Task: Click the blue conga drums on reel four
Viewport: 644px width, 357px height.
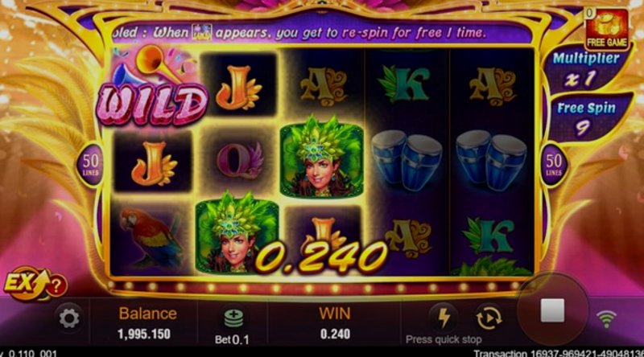Action: click(x=407, y=160)
